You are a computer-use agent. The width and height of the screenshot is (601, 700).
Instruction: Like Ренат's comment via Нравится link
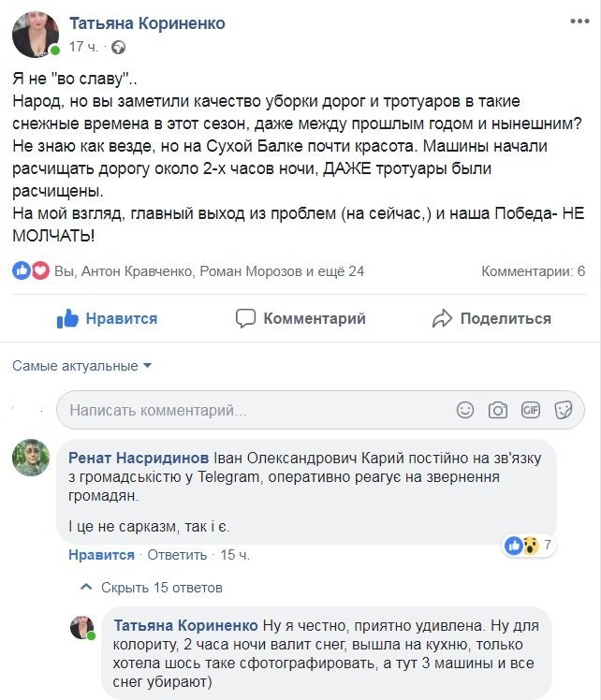[x=101, y=555]
